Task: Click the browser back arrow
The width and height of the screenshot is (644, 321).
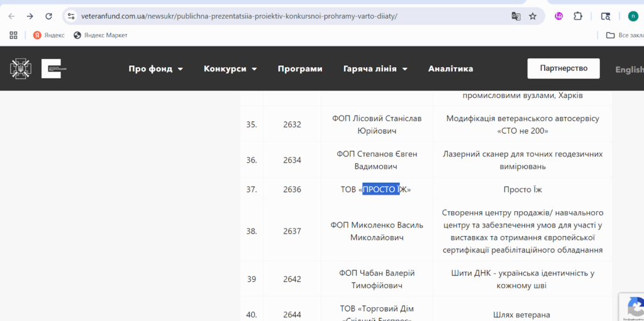Action: 11,16
